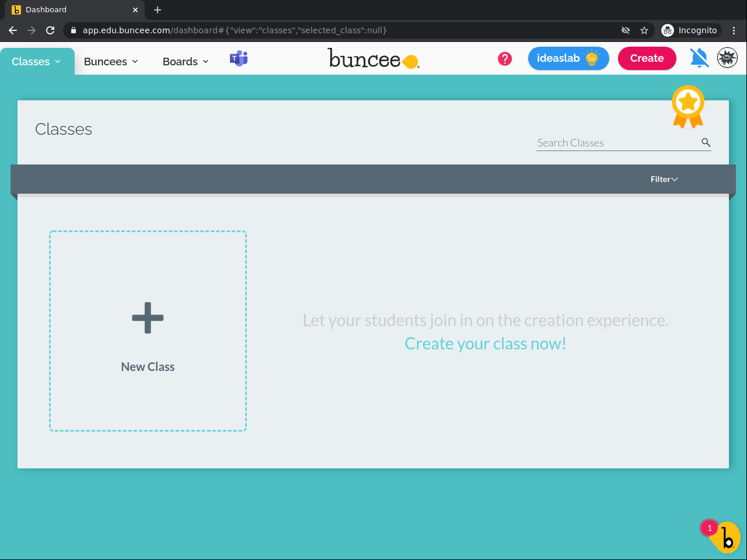This screenshot has height=560, width=747.
Task: Open the Microsoft Teams integration icon
Action: click(239, 58)
